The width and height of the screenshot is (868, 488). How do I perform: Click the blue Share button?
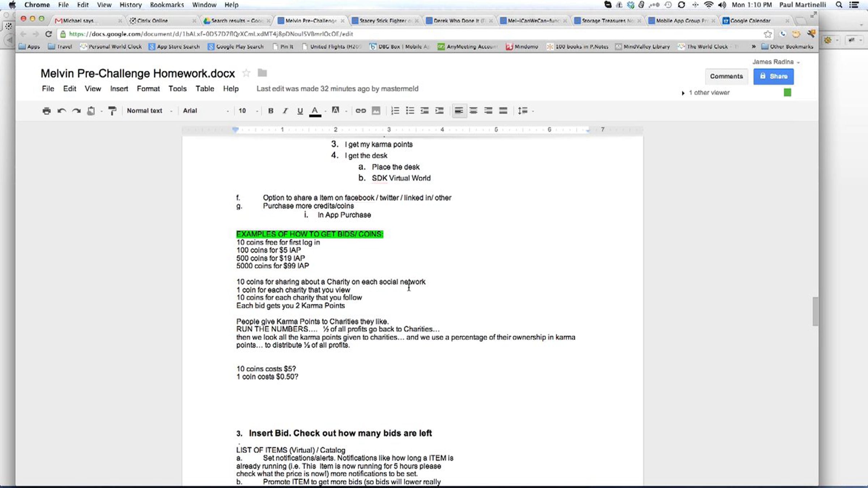coord(774,76)
